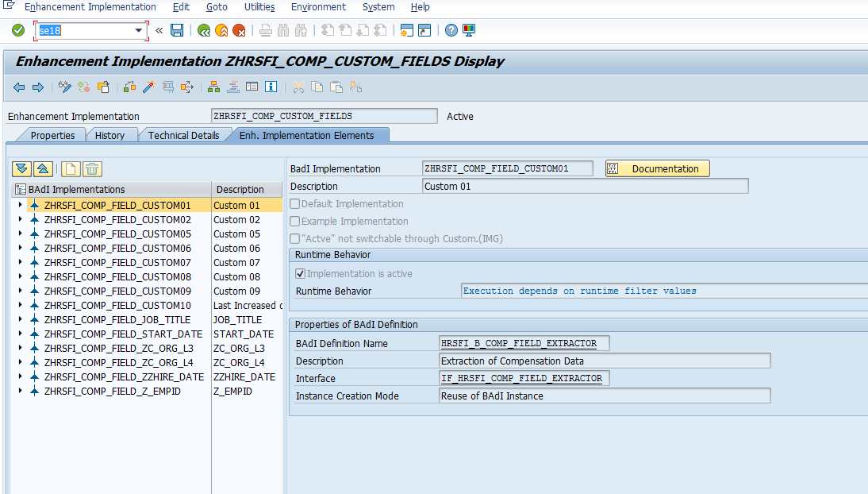Click the Display/Change glasses-pencil icon
868x494 pixels.
(x=64, y=87)
